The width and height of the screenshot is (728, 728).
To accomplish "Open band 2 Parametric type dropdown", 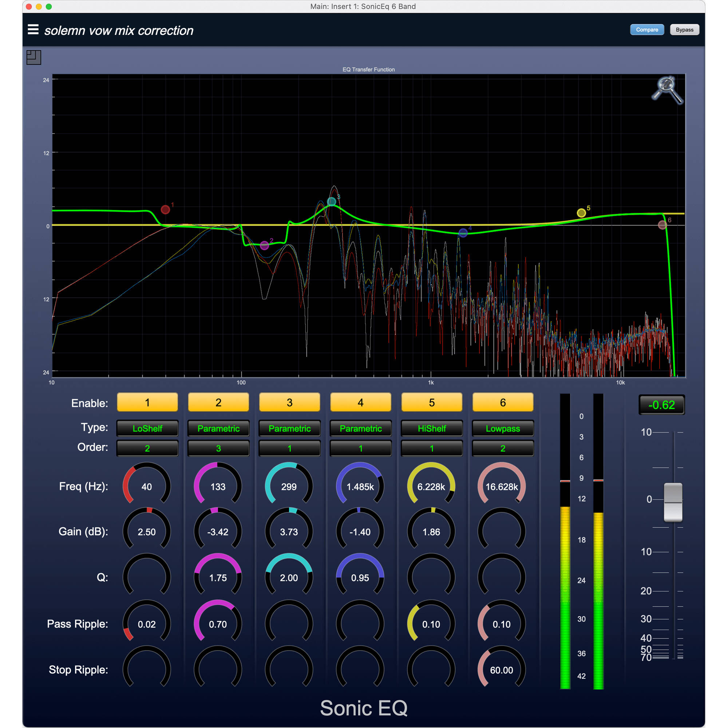I will [x=218, y=428].
